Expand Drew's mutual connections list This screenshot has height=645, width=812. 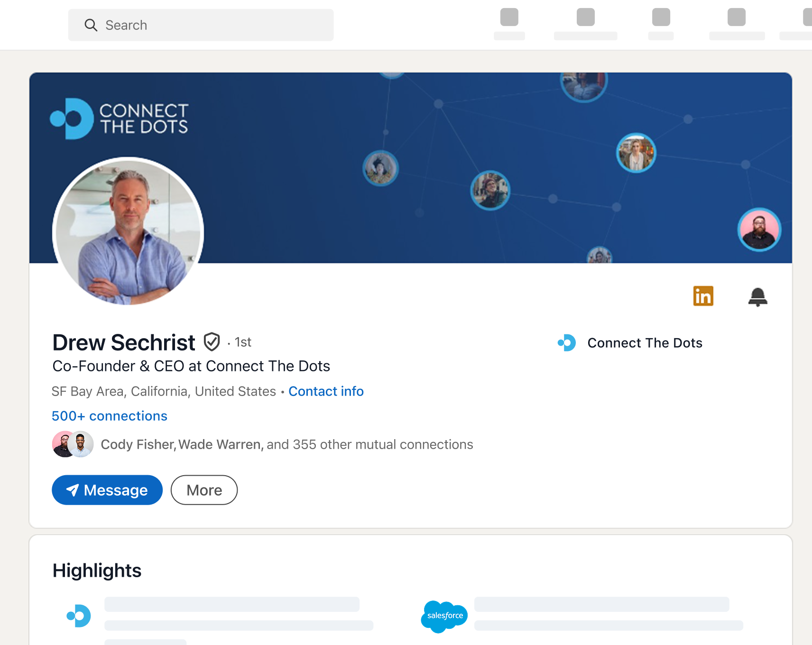286,444
